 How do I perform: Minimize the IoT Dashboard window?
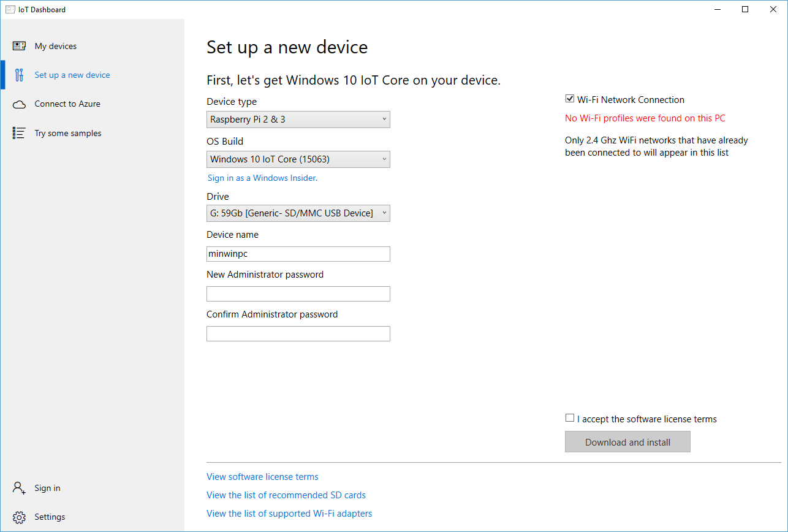click(x=717, y=9)
